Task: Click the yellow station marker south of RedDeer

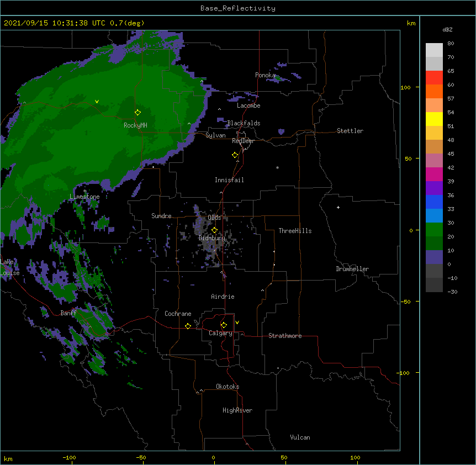Action: (235, 155)
